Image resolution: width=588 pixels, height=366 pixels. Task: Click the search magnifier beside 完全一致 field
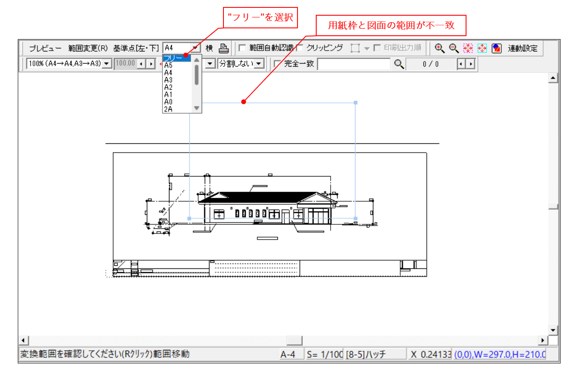[x=398, y=64]
